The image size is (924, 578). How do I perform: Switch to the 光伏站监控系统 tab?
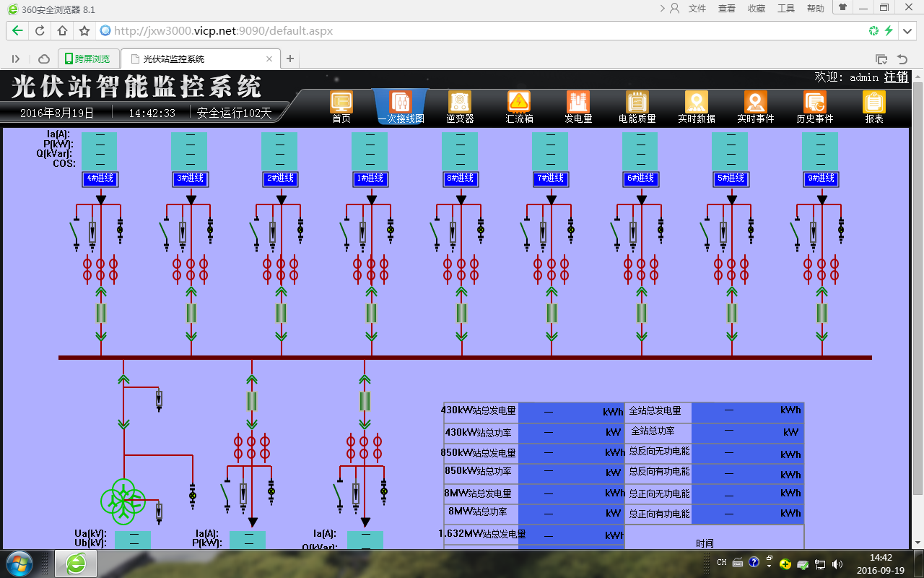200,59
